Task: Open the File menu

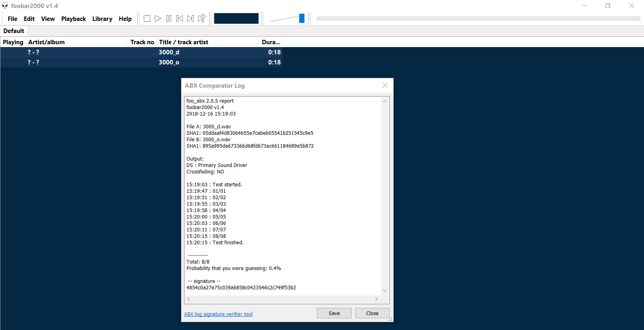Action: pyautogui.click(x=12, y=19)
